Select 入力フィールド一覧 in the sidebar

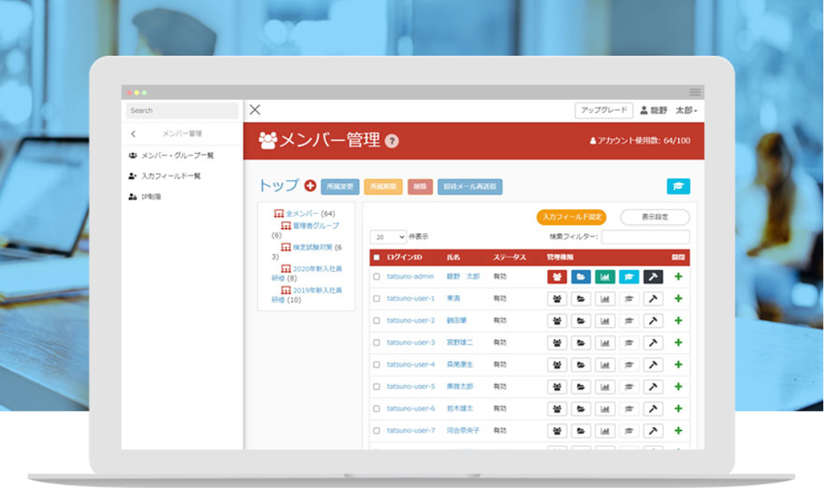pyautogui.click(x=171, y=176)
